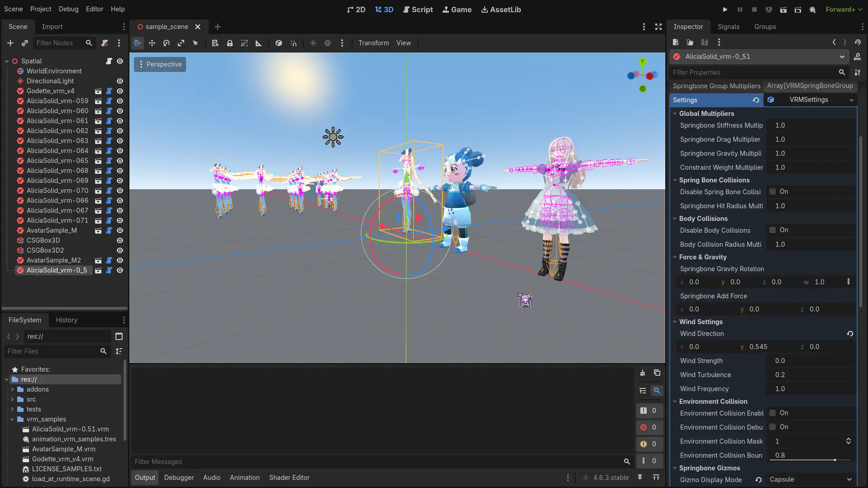Activate the Select Mode tool

pyautogui.click(x=138, y=43)
